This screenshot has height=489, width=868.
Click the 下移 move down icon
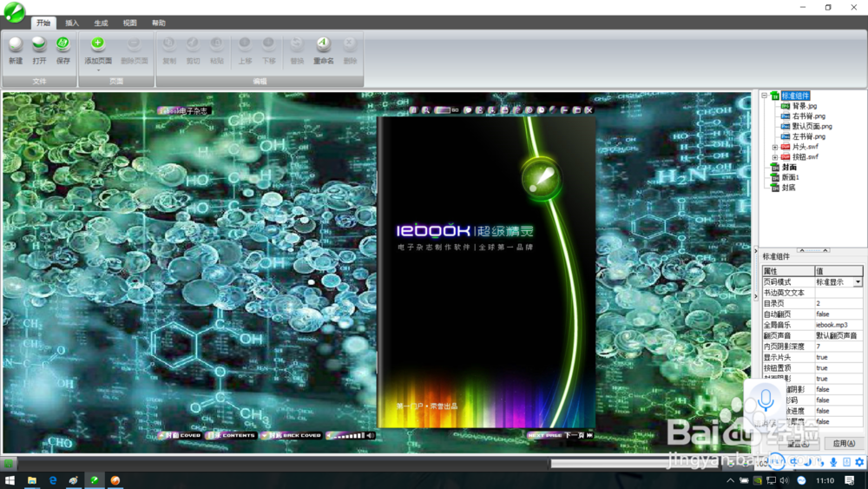click(x=268, y=43)
